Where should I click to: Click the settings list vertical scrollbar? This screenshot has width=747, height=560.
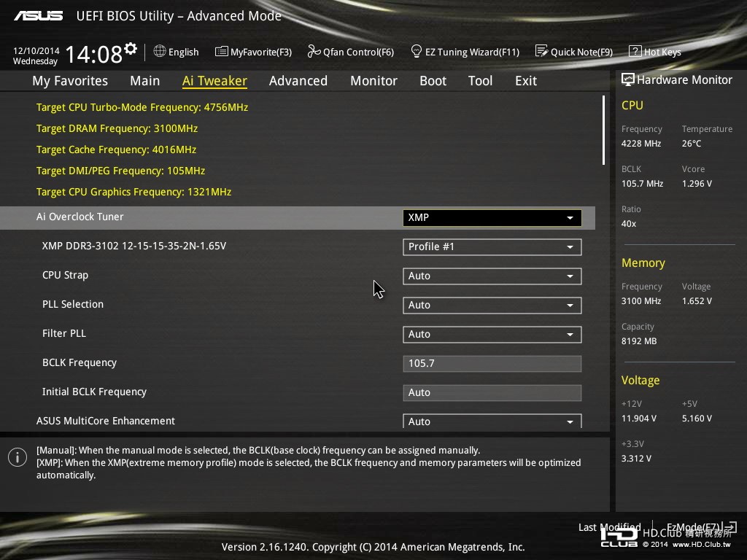tap(603, 130)
